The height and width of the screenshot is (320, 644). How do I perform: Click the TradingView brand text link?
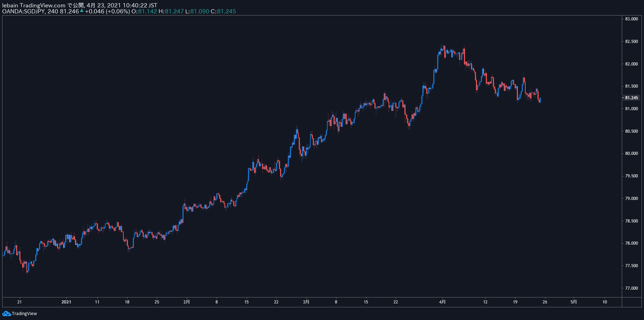click(24, 314)
